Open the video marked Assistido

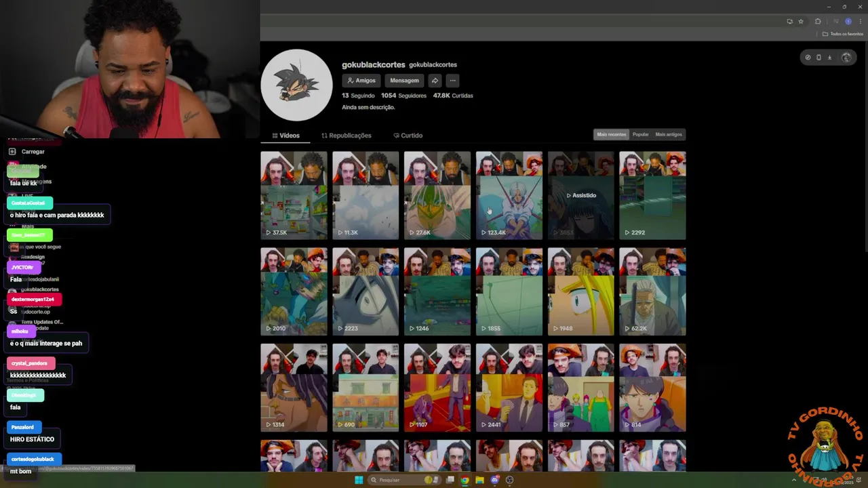[581, 195]
